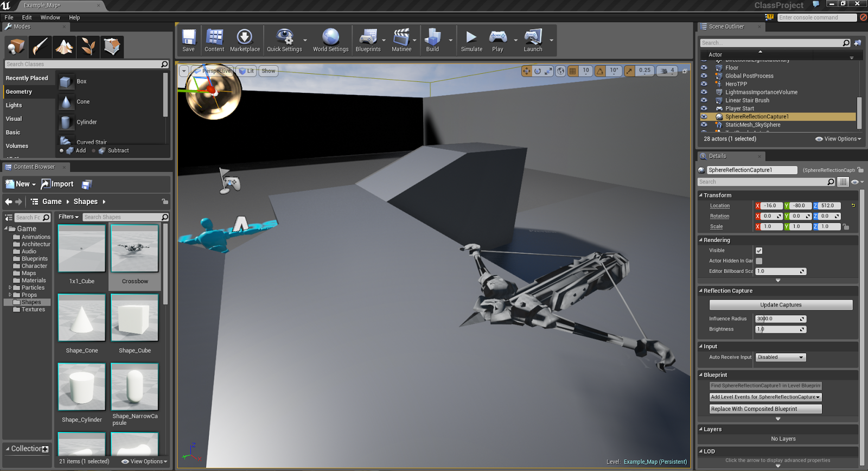
Task: Select the Subtract brush radio button
Action: click(94, 150)
